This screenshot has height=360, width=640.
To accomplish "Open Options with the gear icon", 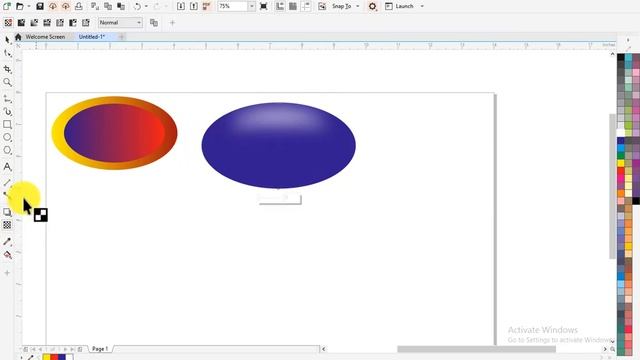I will point(372,7).
